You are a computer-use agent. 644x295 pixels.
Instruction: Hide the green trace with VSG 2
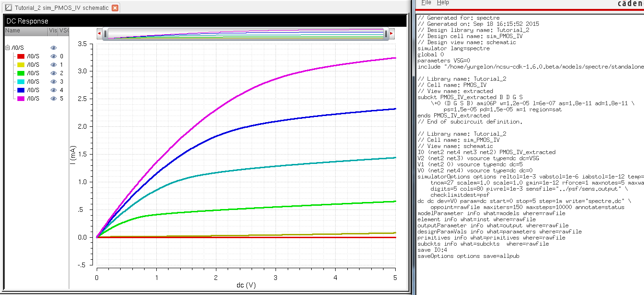pos(54,73)
